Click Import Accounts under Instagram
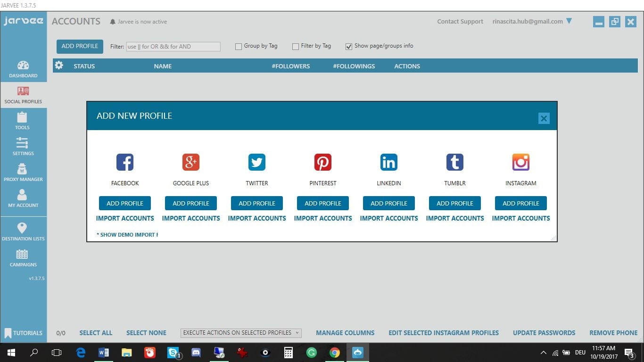Image resolution: width=644 pixels, height=362 pixels. tap(521, 218)
